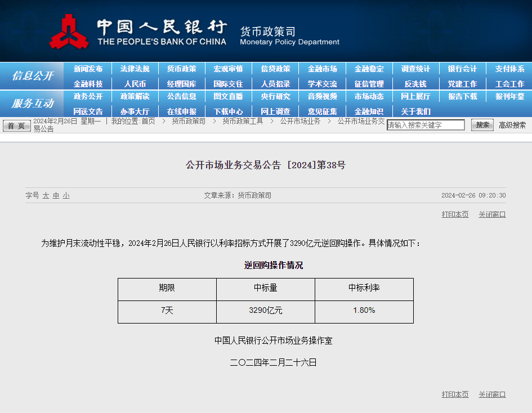Open the 报告下载 menu item
The height and width of the screenshot is (413, 532).
pos(462,96)
